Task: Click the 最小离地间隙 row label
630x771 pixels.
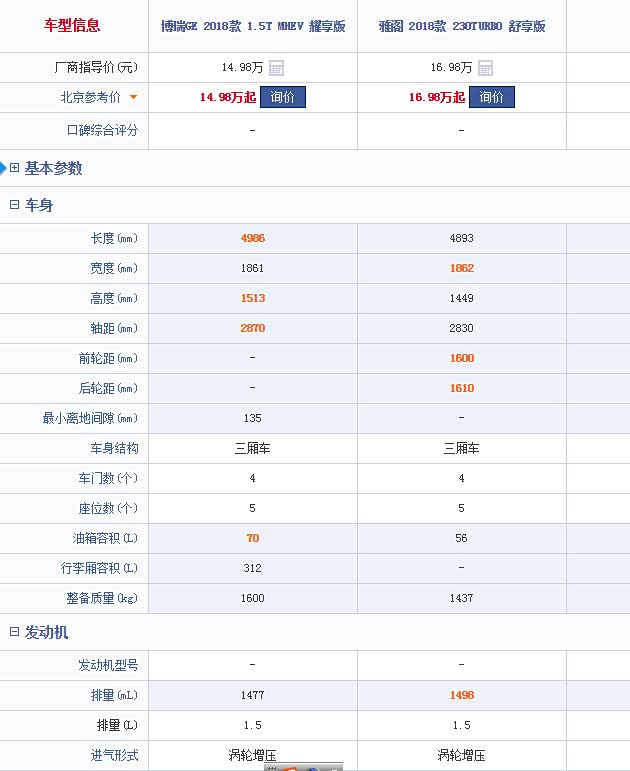Action: 90,418
